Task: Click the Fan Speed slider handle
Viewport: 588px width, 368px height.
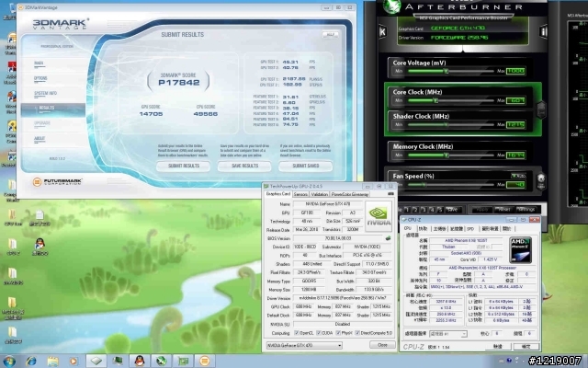Action: pyautogui.click(x=424, y=184)
